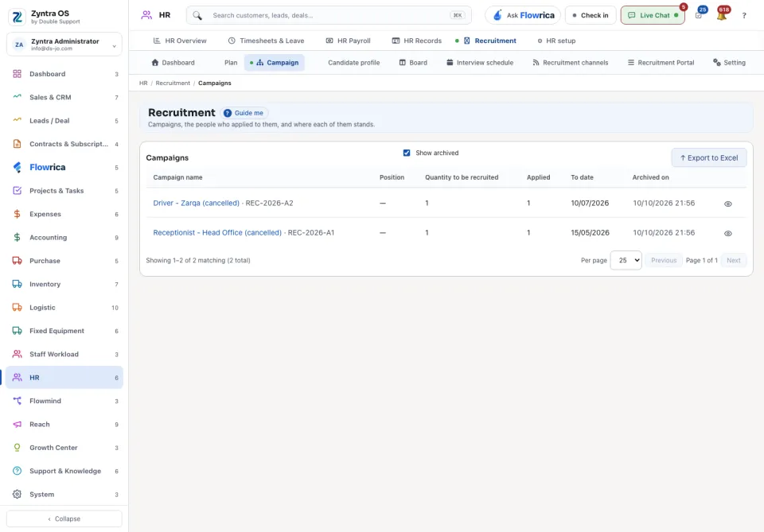Open Sales & CRM module

(64, 97)
